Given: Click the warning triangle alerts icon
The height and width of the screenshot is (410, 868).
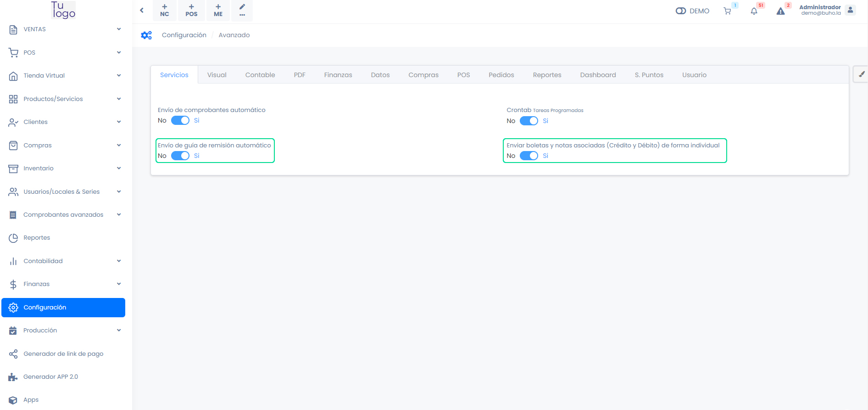Looking at the screenshot, I should [x=780, y=11].
